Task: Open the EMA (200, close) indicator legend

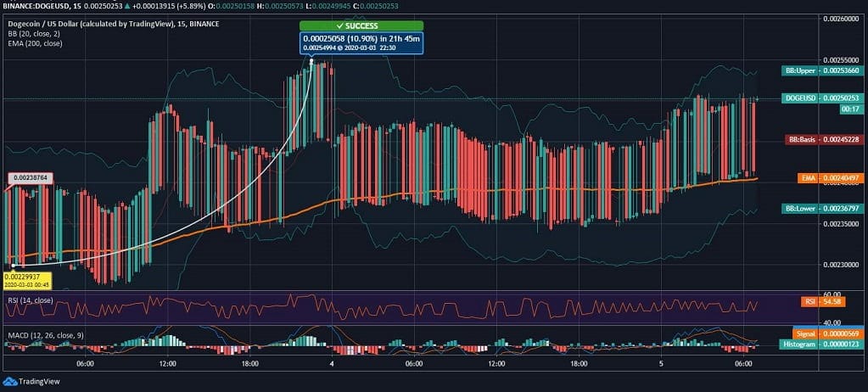Action: [x=35, y=43]
